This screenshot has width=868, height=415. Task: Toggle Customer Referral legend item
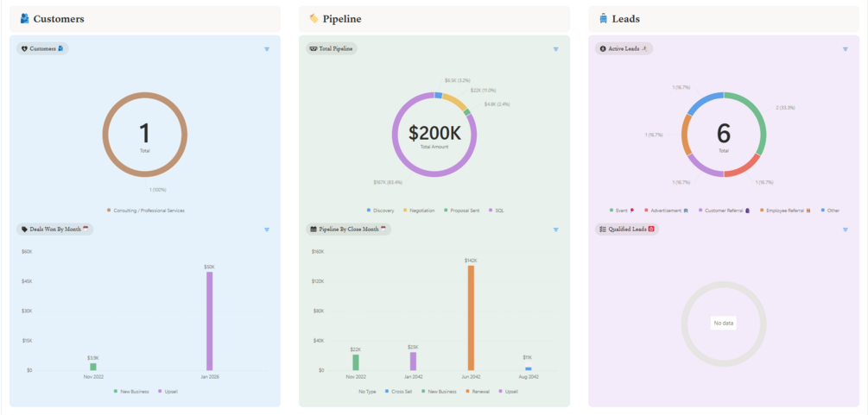click(724, 211)
